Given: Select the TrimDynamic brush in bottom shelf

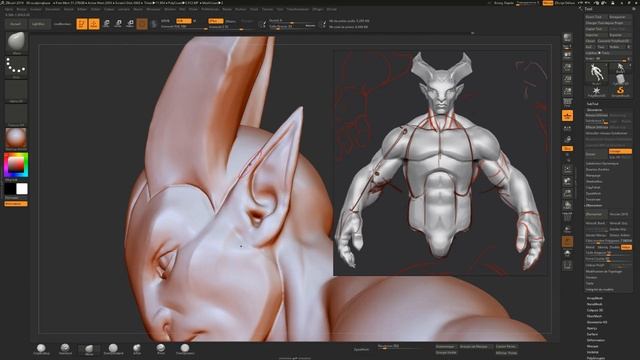Looking at the screenshot, I should (x=185, y=349).
